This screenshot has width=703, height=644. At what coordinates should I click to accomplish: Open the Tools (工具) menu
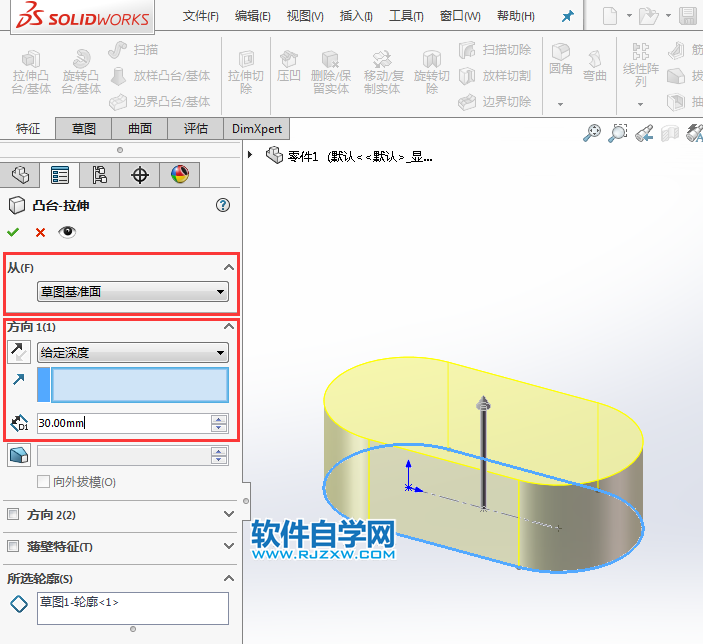pyautogui.click(x=406, y=16)
